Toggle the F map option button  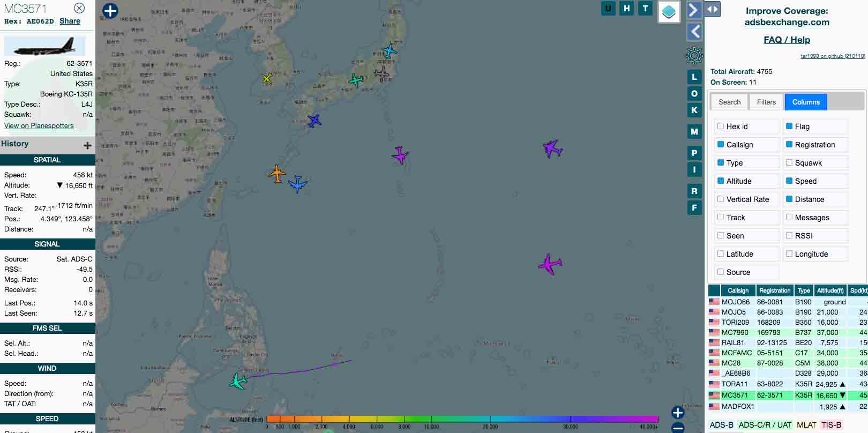tap(694, 208)
